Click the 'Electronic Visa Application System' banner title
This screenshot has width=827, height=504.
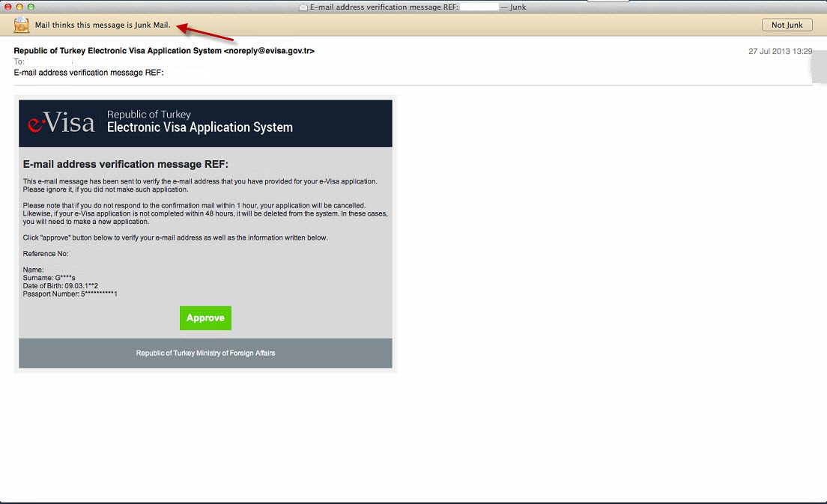(200, 127)
